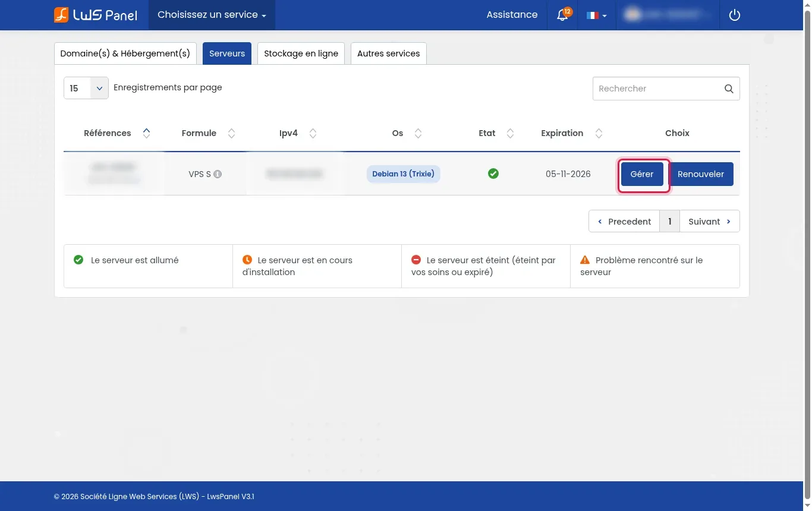Click the Problème rencontré sur le serveur legend
This screenshot has height=511, width=812.
(641, 266)
